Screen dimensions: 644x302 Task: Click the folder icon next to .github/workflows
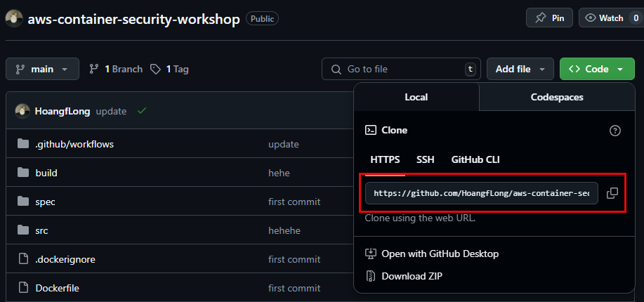click(23, 143)
